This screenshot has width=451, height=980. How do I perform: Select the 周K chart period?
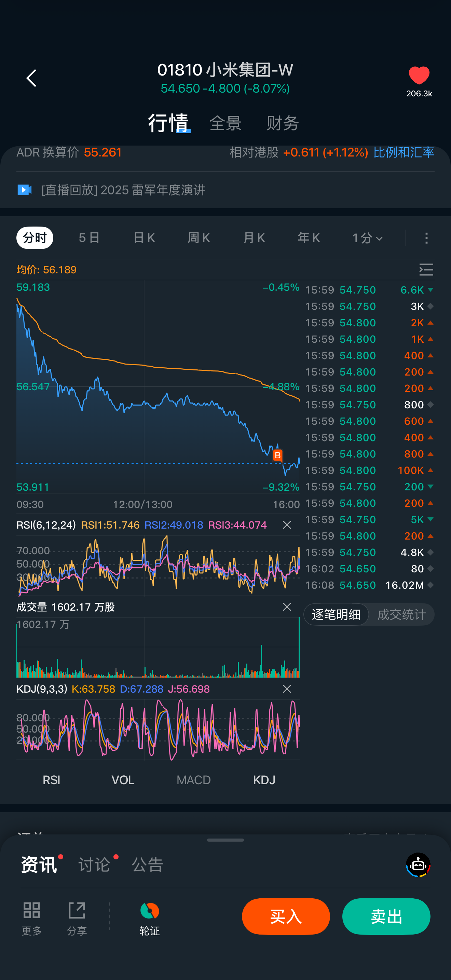199,238
